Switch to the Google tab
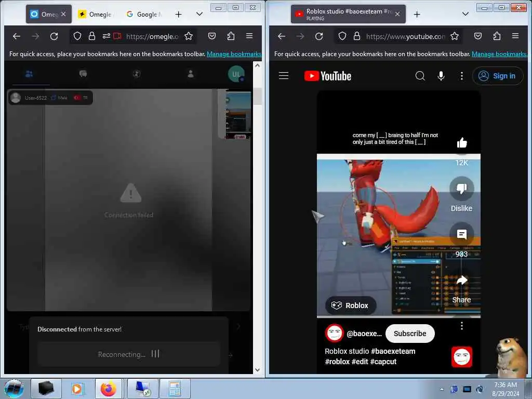This screenshot has width=532, height=399. pos(144,14)
